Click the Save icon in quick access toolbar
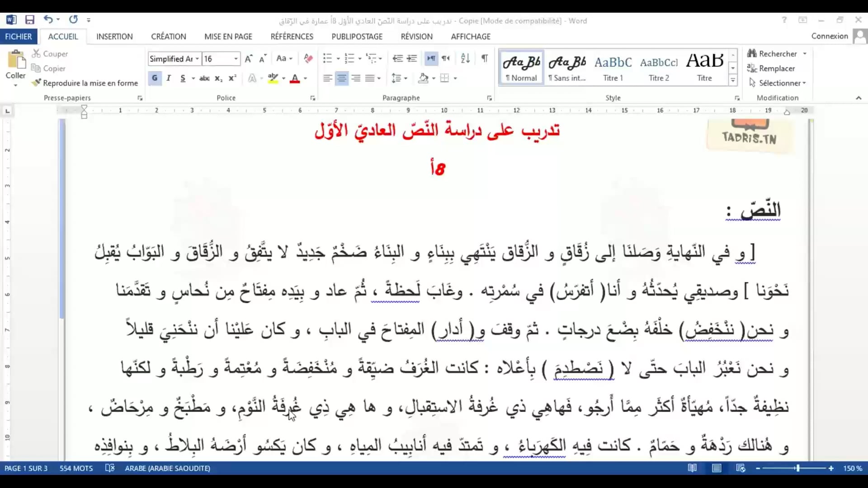 [x=30, y=20]
